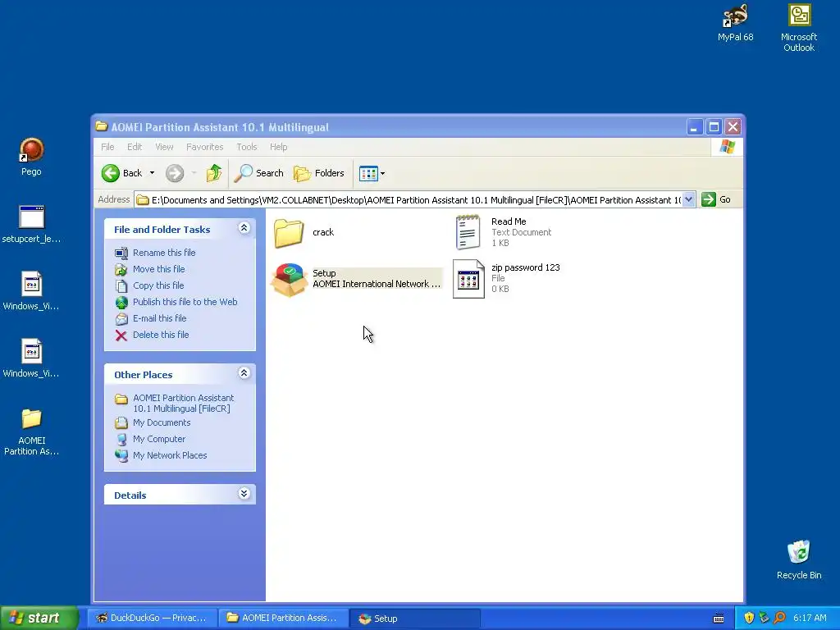Click the "zip password 123" file name

coord(526,267)
